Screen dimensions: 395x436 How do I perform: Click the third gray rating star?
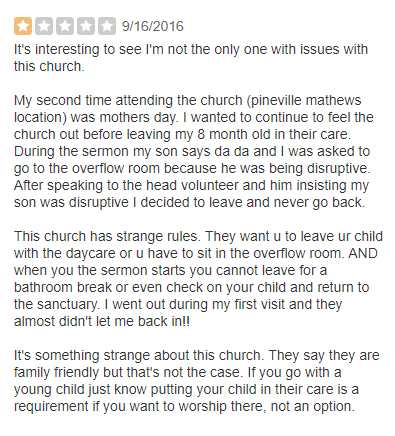click(65, 26)
